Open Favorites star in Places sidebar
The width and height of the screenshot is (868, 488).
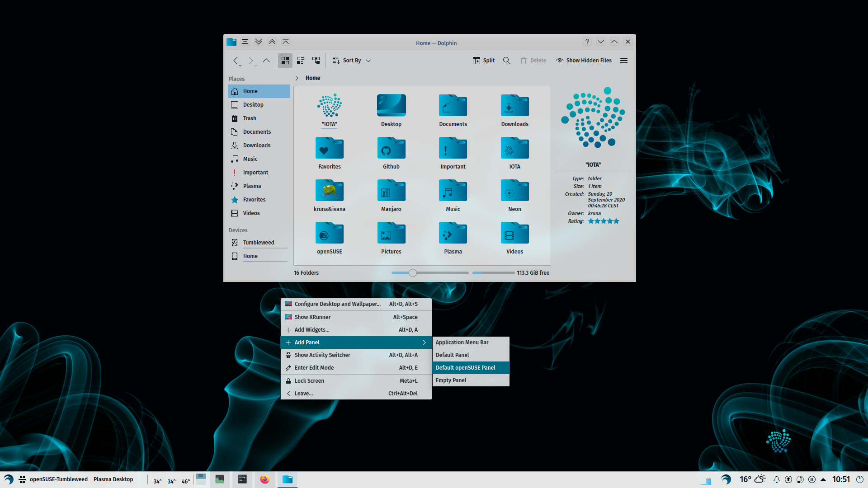(x=259, y=200)
